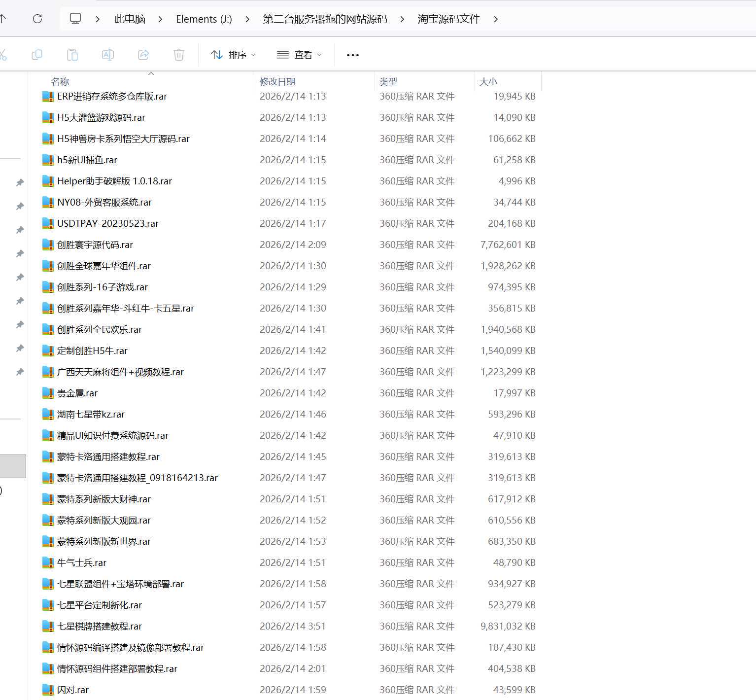The width and height of the screenshot is (756, 700).
Task: Sort by the 类型 column header
Action: pyautogui.click(x=388, y=81)
